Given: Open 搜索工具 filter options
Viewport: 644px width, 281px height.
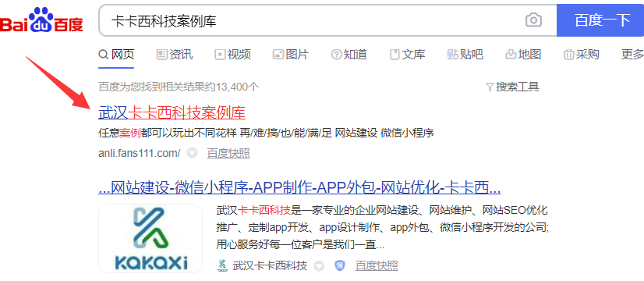Looking at the screenshot, I should (x=512, y=87).
